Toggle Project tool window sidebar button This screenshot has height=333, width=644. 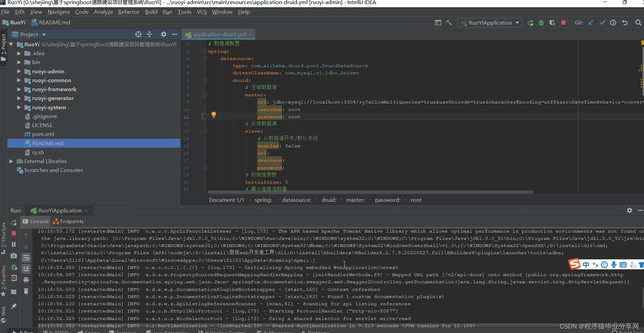click(x=3, y=47)
